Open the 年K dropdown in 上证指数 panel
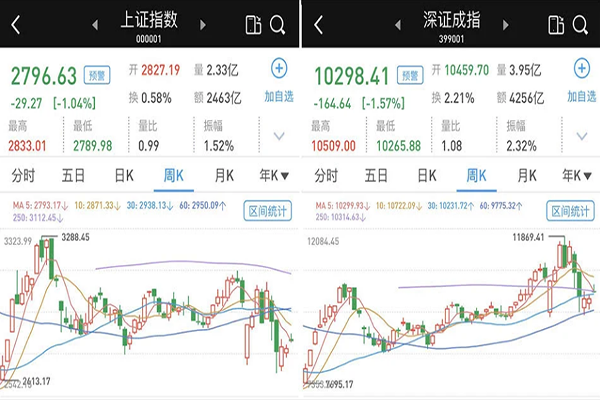This screenshot has height=400, width=600. point(271,175)
